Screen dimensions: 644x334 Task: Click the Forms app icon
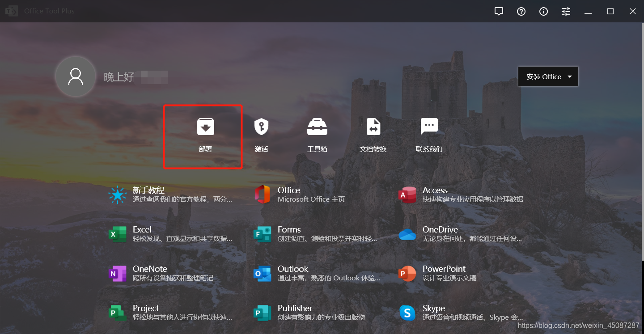pos(263,234)
